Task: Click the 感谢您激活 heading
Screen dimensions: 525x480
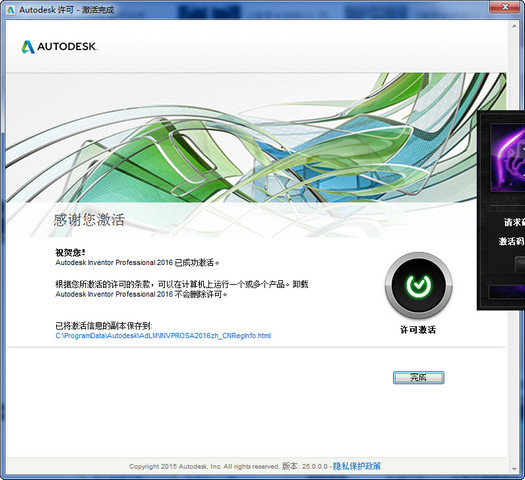Action: (x=89, y=220)
